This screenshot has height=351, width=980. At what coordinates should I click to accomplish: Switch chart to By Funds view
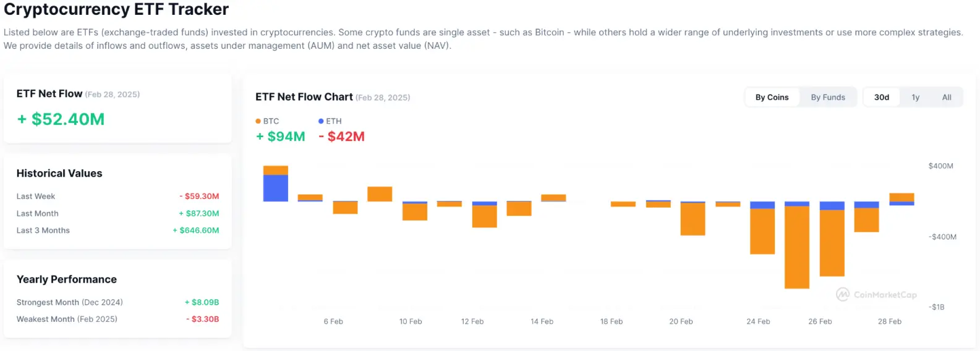click(827, 97)
